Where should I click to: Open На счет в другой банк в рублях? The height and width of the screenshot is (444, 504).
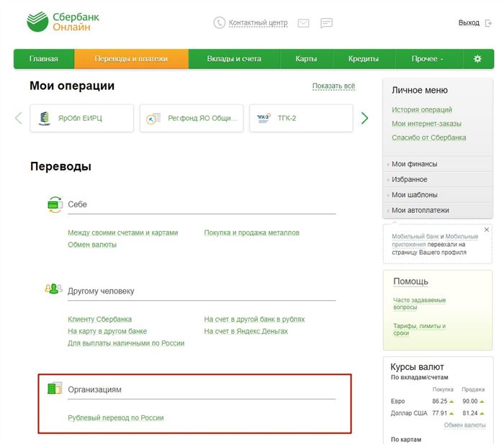coord(254,320)
